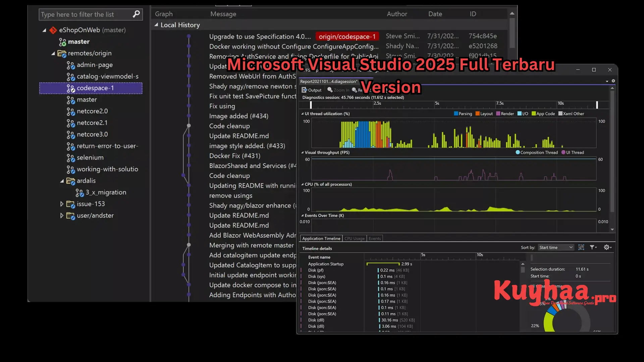Collapse the eShopOnWeb (master) tree node
Screen dimensions: 644x362
point(44,30)
